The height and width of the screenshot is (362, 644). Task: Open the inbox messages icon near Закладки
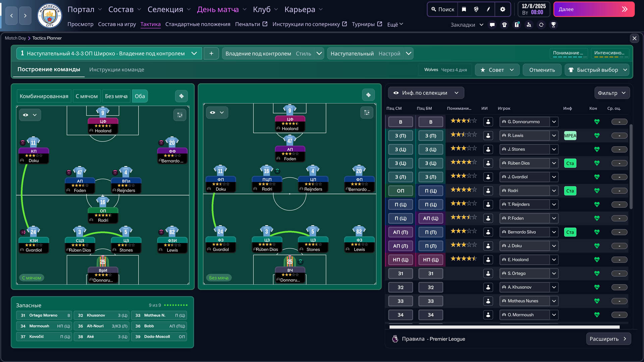(492, 24)
